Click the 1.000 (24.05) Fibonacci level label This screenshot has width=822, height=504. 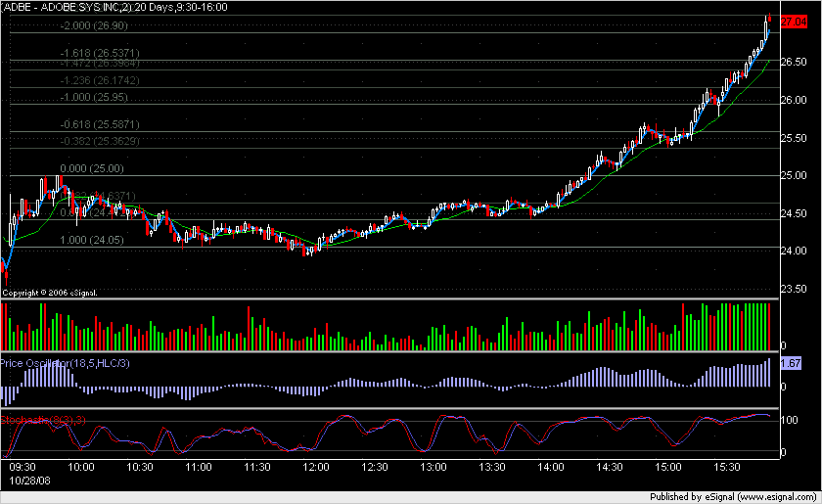pos(92,240)
